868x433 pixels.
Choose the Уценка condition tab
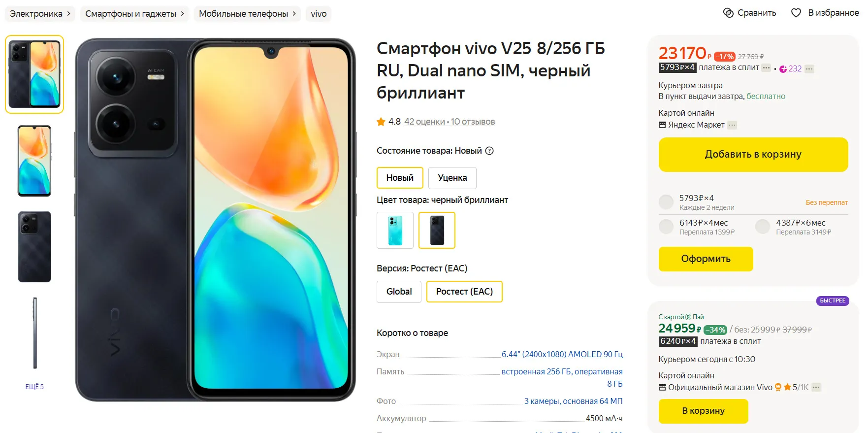452,178
